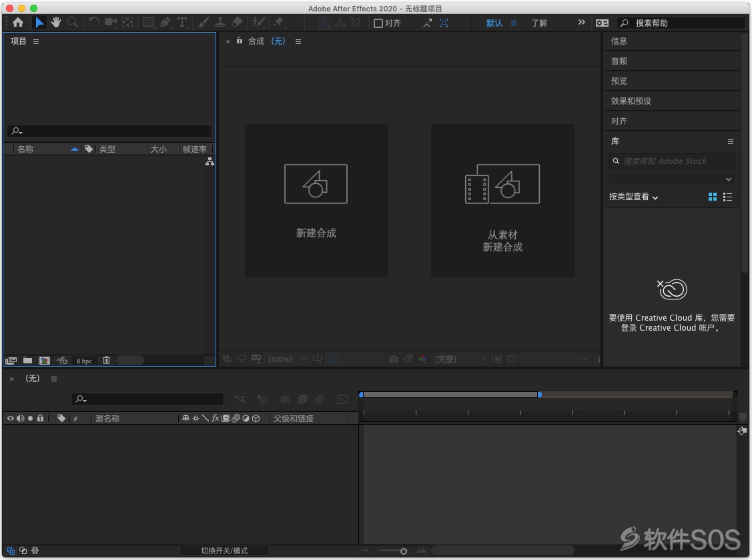Select the Rectangle shape tool
This screenshot has height=560, width=752.
(149, 23)
